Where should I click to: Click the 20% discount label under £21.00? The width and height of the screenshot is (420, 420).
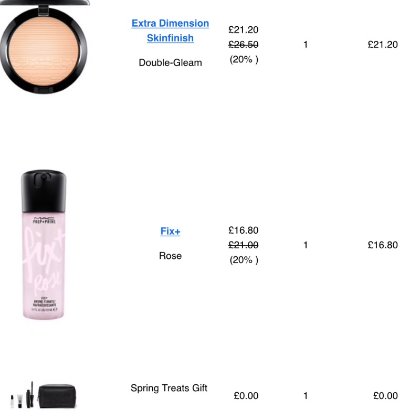pyautogui.click(x=244, y=260)
